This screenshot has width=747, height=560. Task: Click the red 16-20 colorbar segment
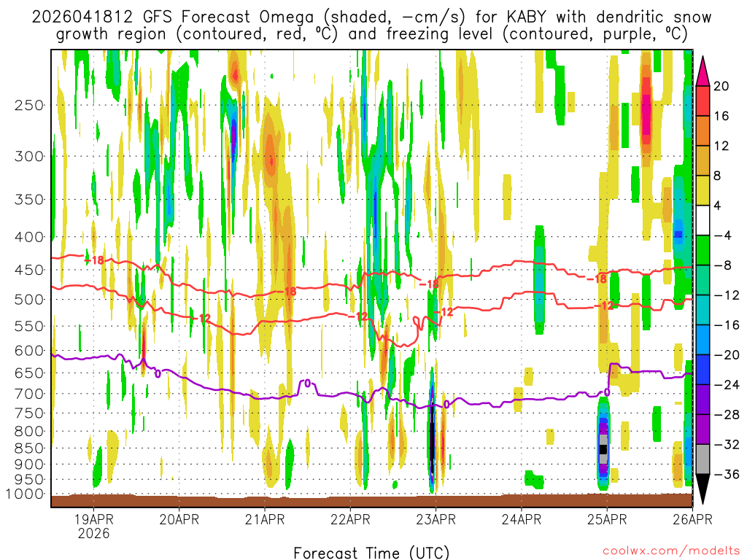click(x=703, y=101)
